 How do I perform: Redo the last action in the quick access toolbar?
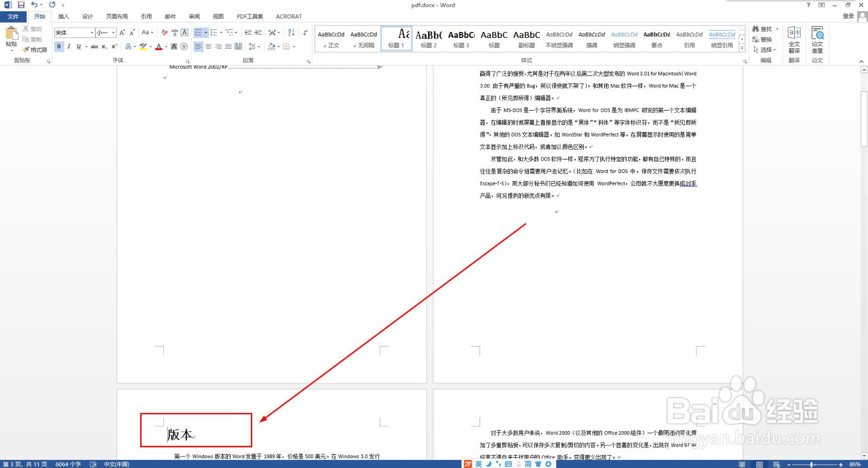coord(52,5)
